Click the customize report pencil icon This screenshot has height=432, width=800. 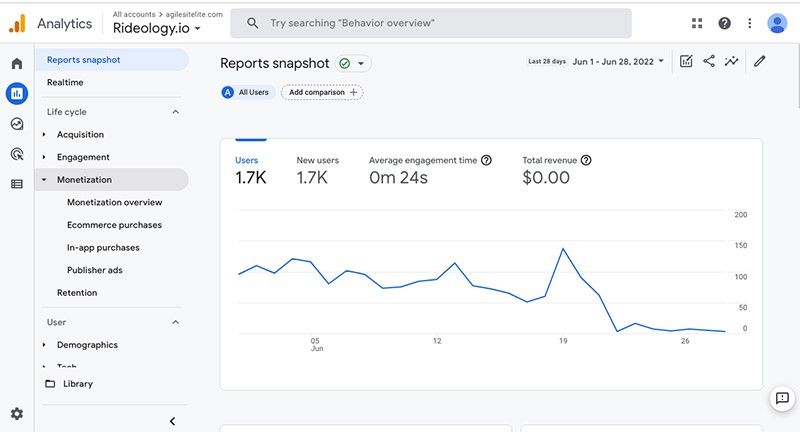click(x=760, y=61)
